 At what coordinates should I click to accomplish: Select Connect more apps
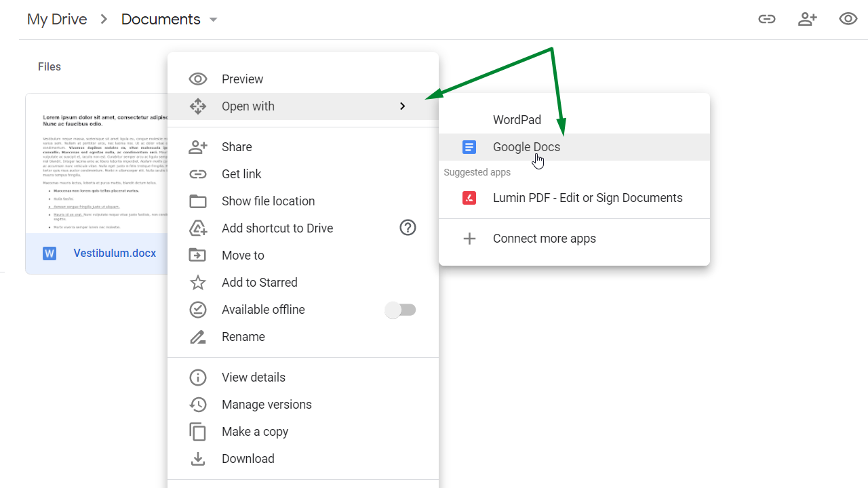point(574,239)
